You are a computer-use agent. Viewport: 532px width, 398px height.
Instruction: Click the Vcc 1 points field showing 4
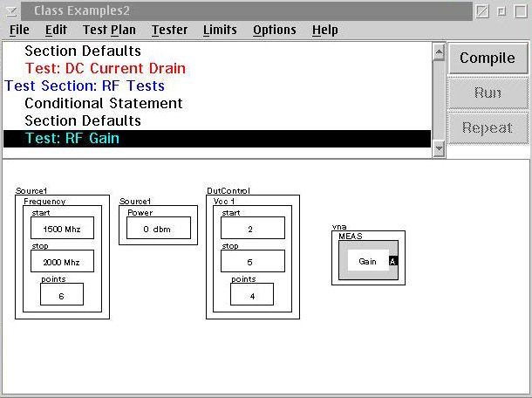click(x=252, y=294)
